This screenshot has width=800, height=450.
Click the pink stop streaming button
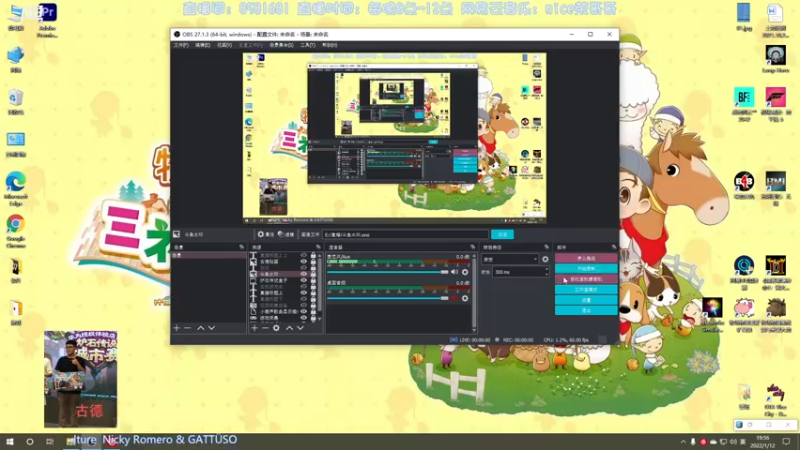coord(586,258)
